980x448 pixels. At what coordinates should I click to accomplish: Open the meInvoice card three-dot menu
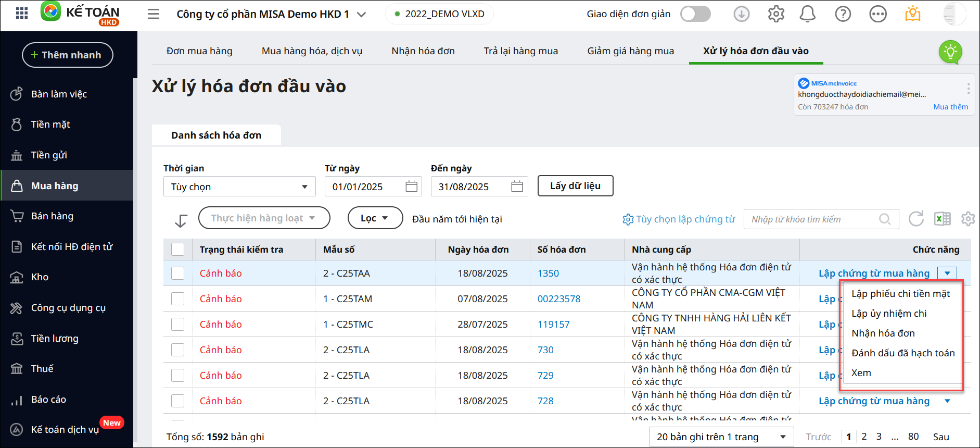[968, 89]
